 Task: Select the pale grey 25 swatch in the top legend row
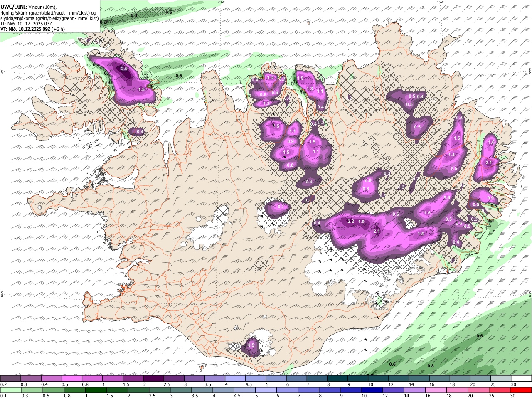pyautogui.click(x=501, y=379)
